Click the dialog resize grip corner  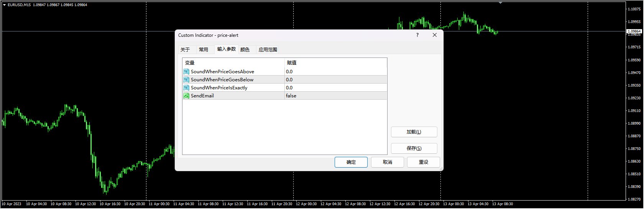click(x=441, y=169)
